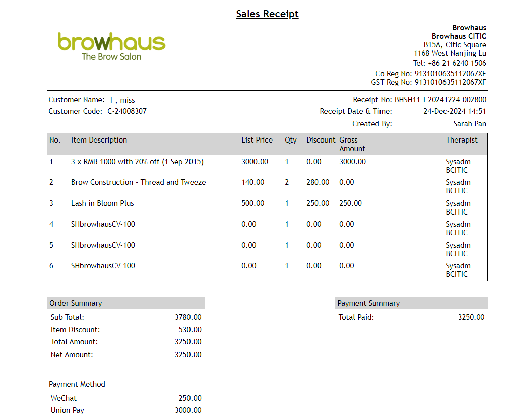Screen dimensions: 507x420
Task: Click the browhaus The Brow Salon logo
Action: coord(111,46)
